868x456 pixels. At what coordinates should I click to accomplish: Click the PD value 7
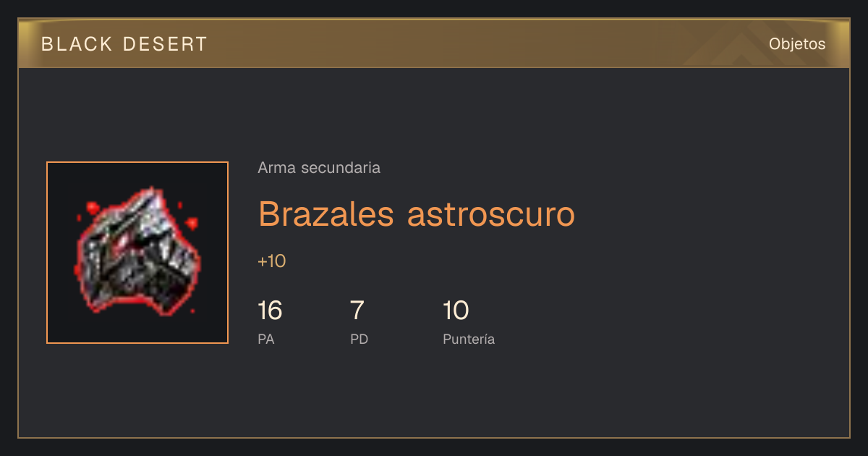357,311
